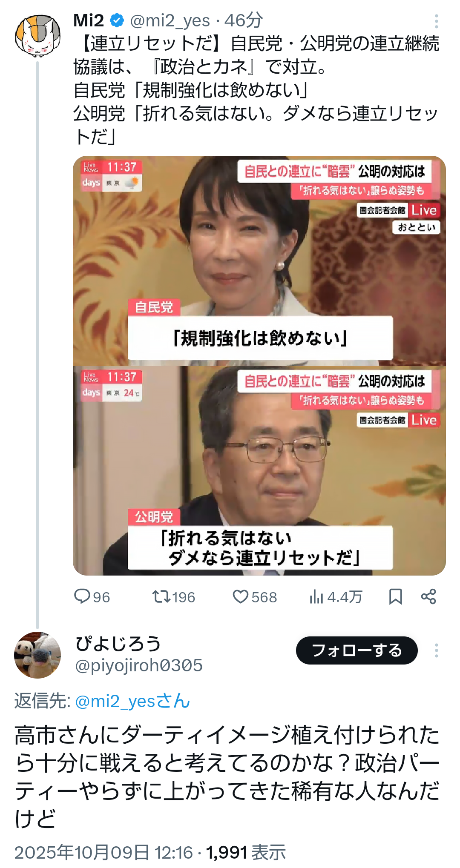This screenshot has height=868, width=460.
Task: Open the @mi2_yesさん reply-to link
Action: (x=132, y=701)
